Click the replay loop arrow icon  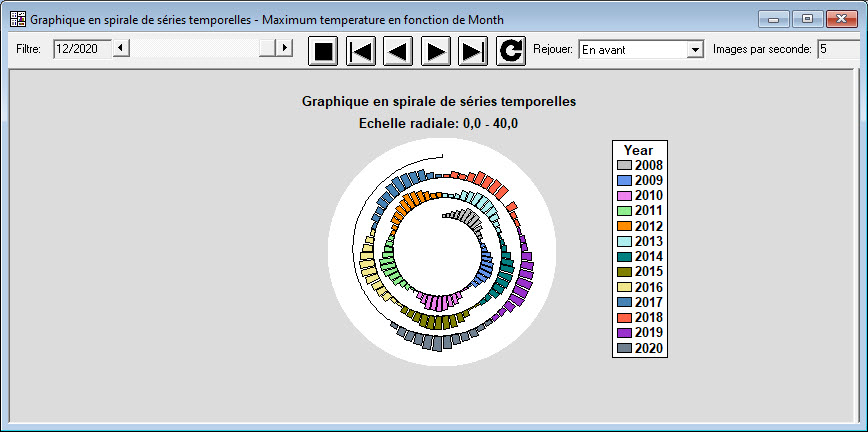(510, 51)
